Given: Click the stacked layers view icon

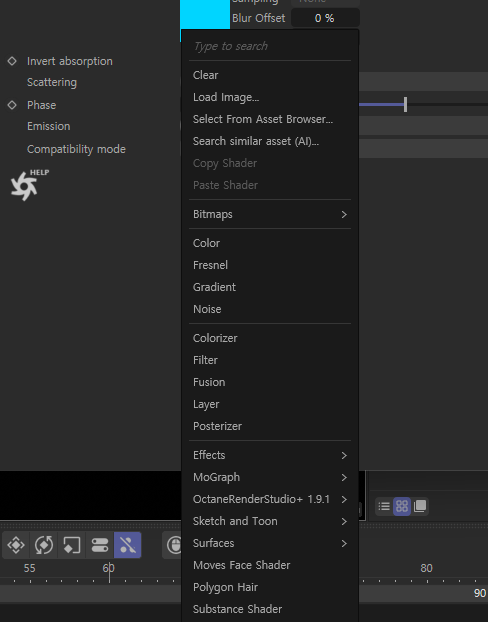Looking at the screenshot, I should tap(420, 506).
